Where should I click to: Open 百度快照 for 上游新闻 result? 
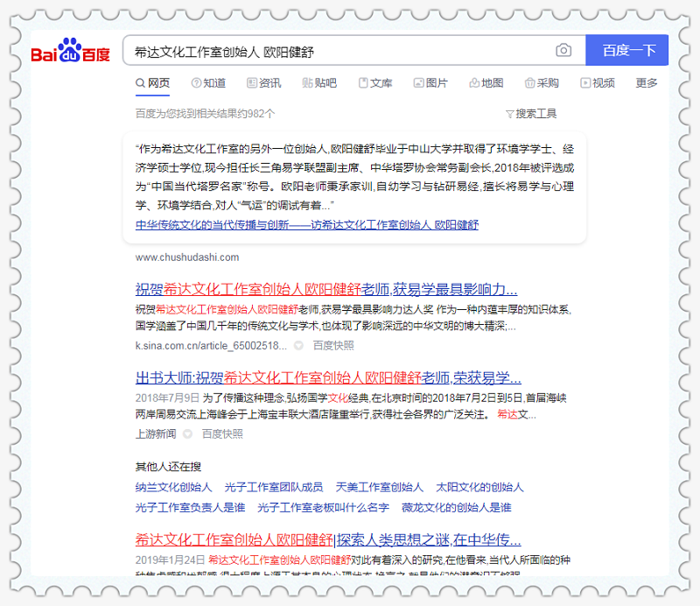pyautogui.click(x=222, y=433)
